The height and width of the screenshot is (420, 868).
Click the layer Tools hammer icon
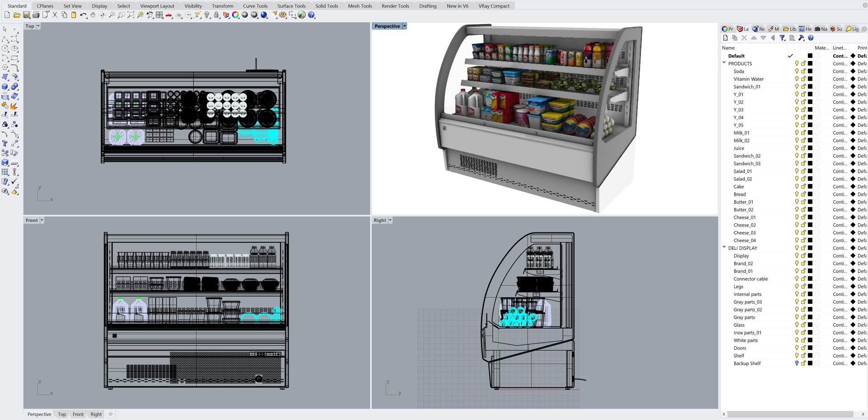click(801, 38)
